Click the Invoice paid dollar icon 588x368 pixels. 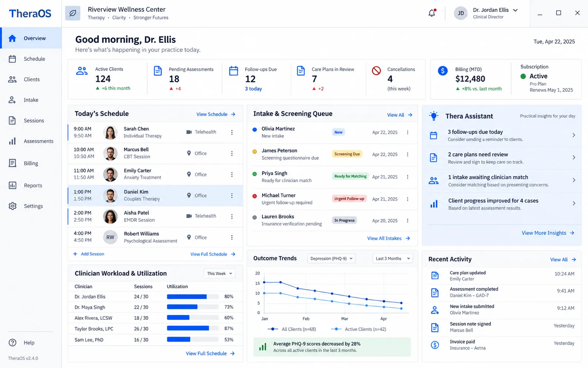click(435, 345)
